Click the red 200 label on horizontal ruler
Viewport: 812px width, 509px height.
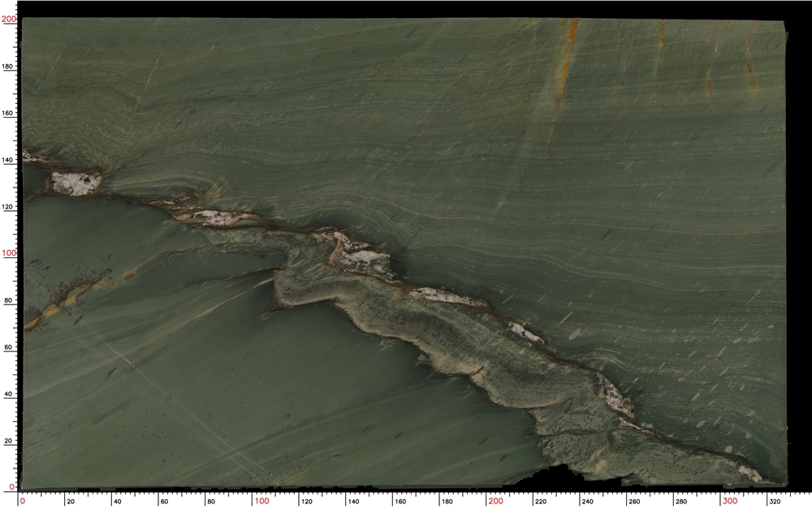pos(495,501)
